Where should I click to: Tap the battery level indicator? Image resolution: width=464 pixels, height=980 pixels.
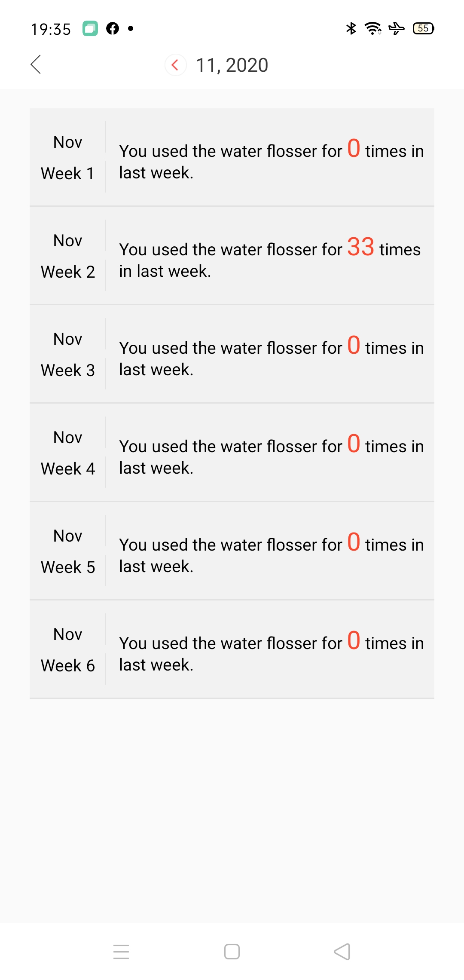pyautogui.click(x=423, y=28)
